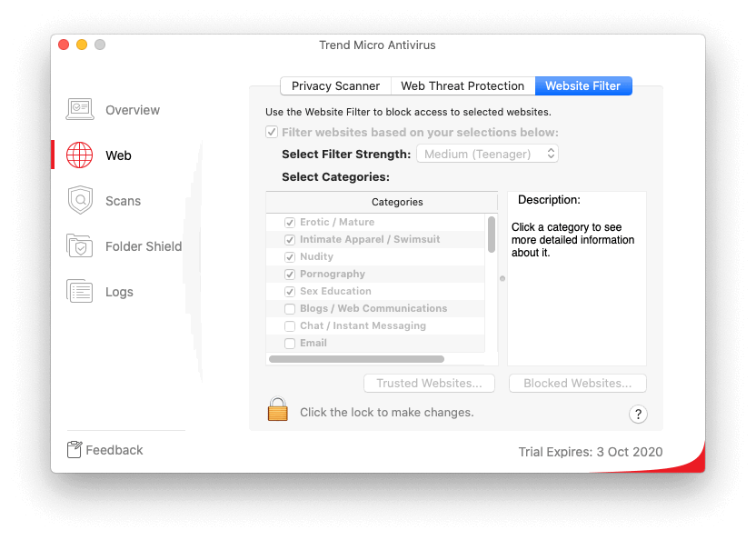This screenshot has width=756, height=540.
Task: Minimize the window with the yellow button
Action: click(82, 45)
